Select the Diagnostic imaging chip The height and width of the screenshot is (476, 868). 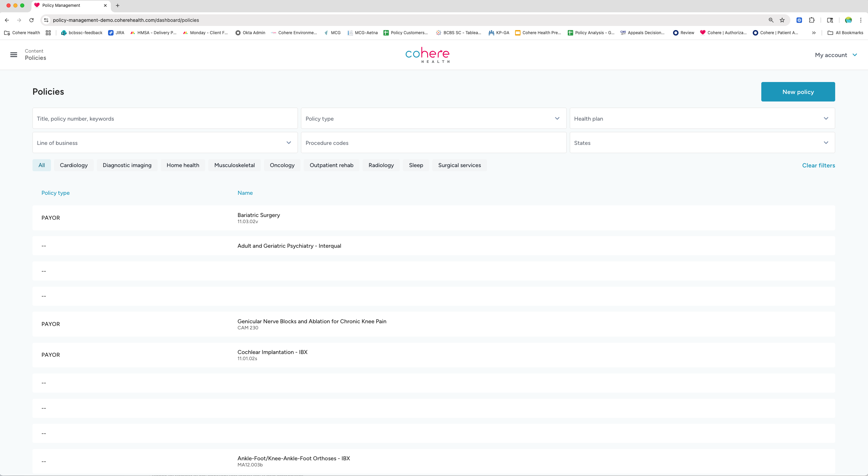pyautogui.click(x=127, y=165)
